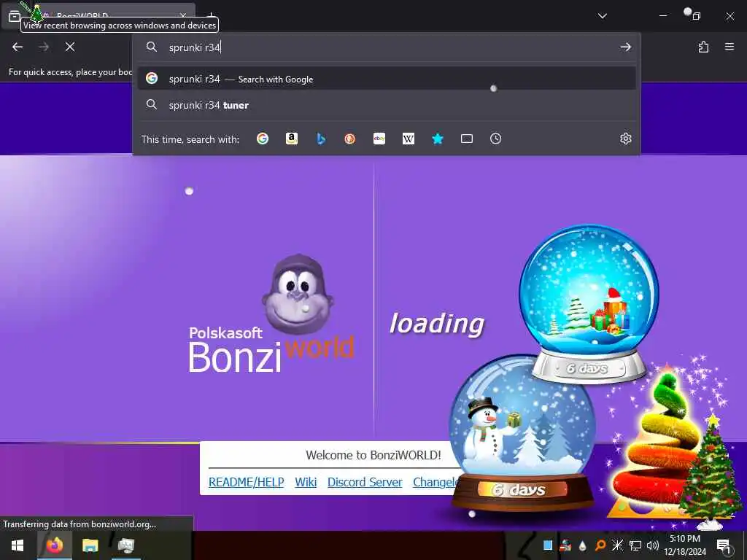This screenshot has width=747, height=560.
Task: Click the 'Welcome to BonziWORLD!' heading
Action: coord(373,455)
